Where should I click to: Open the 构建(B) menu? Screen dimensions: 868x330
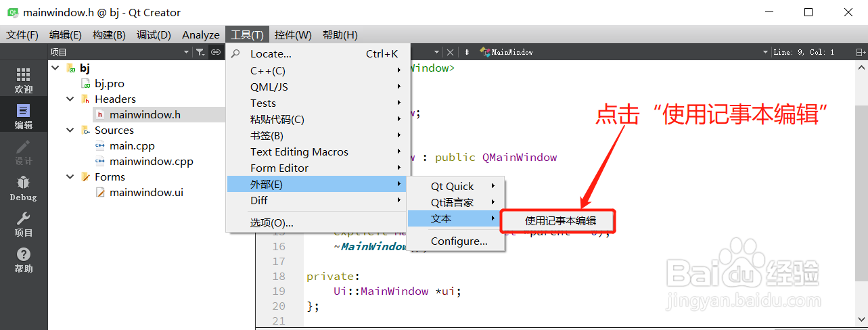[x=109, y=34]
